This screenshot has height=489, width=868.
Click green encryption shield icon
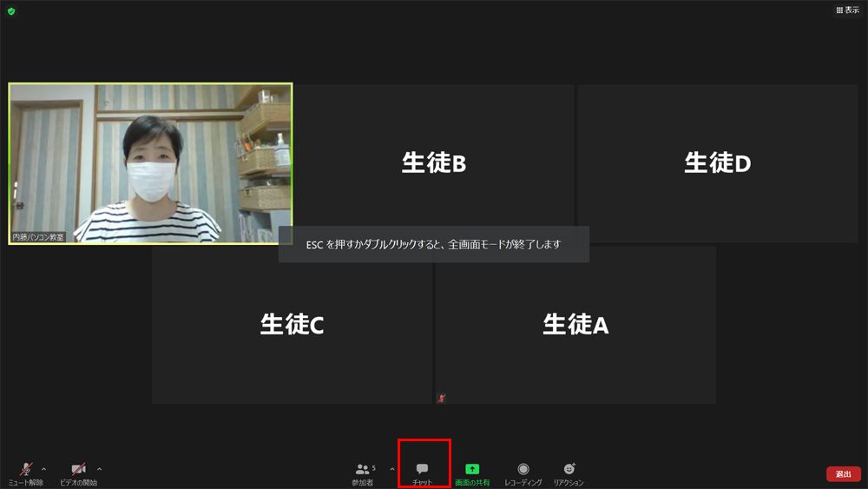11,11
